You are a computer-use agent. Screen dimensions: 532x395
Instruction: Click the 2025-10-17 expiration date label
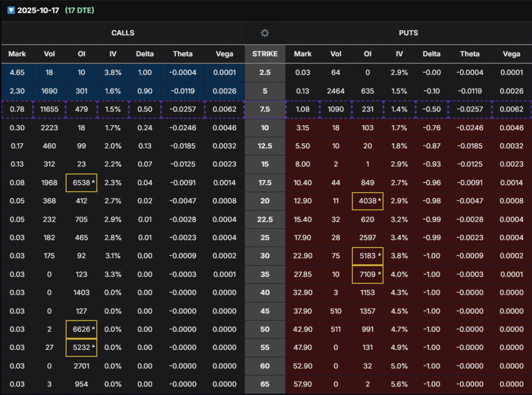38,10
